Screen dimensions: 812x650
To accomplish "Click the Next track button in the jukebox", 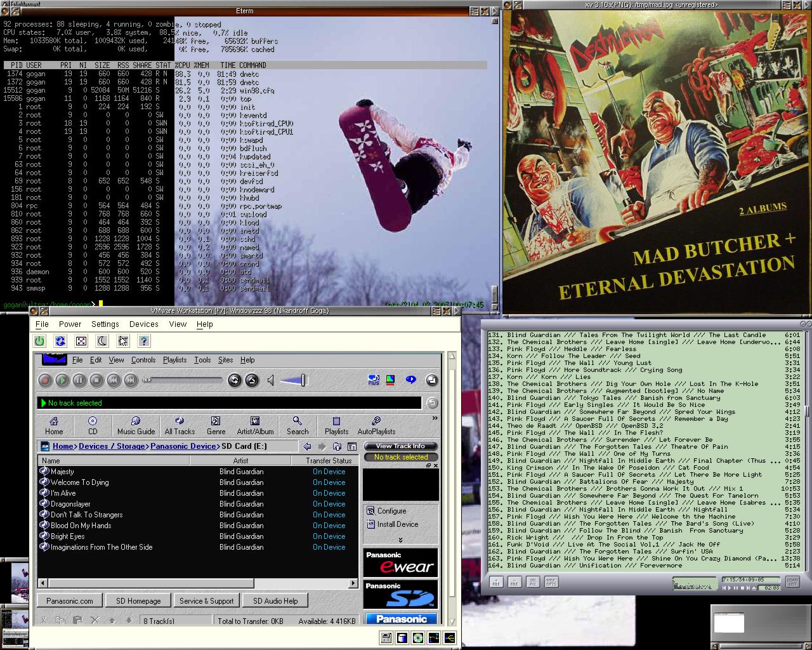I will point(131,380).
